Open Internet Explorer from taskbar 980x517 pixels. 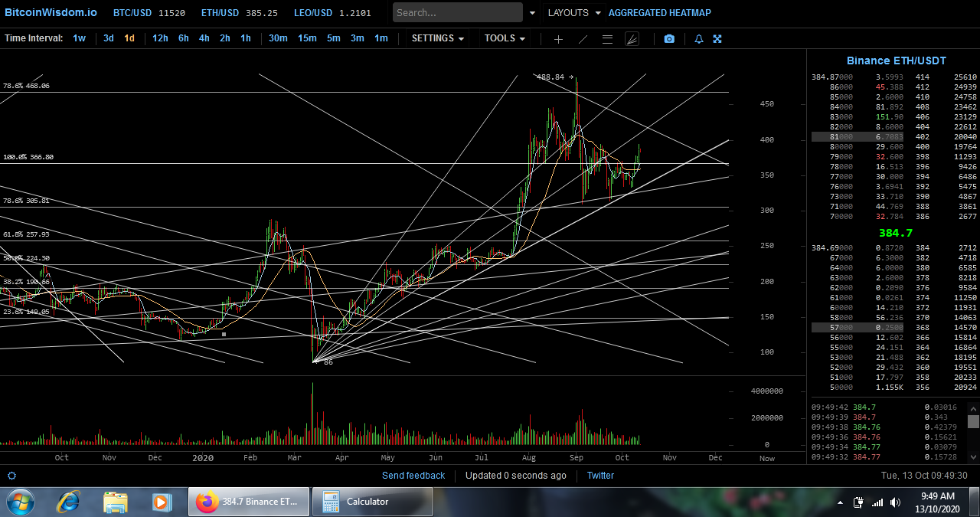[x=68, y=502]
